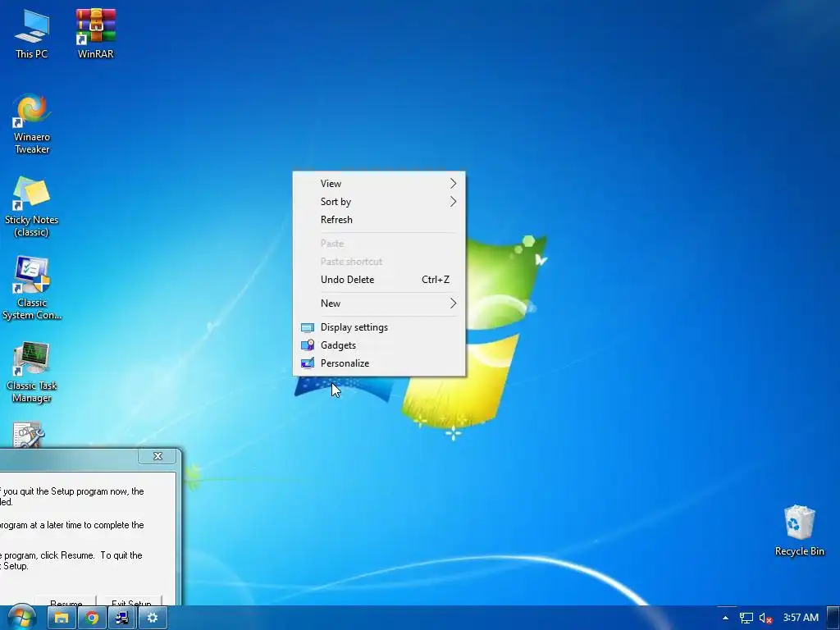Click Resume in the setup dialog
Screen dimensions: 840x630
[66, 602]
